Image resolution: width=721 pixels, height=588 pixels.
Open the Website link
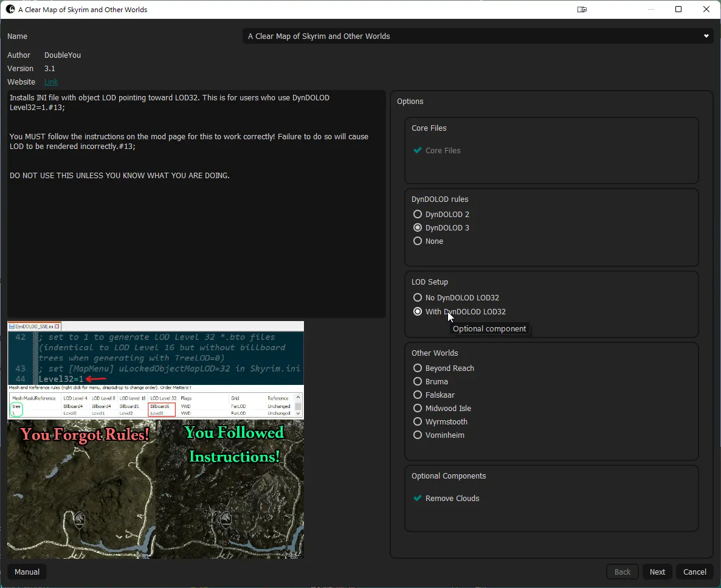pyautogui.click(x=50, y=82)
